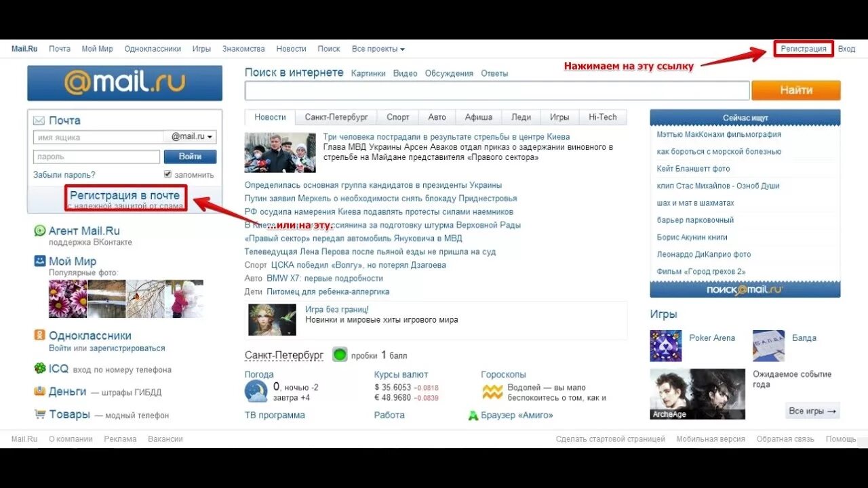Viewport: 868px width, 488px height.
Task: Select the Картинки search category
Action: coord(368,73)
